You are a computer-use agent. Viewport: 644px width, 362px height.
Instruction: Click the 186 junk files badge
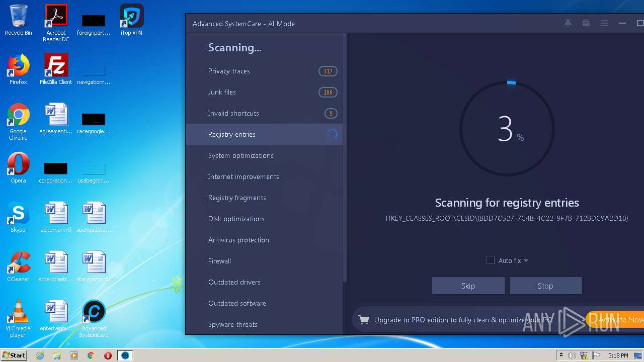328,92
